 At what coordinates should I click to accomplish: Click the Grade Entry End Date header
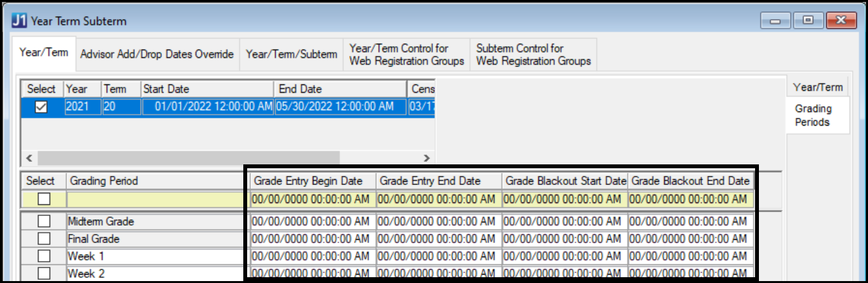click(x=439, y=181)
